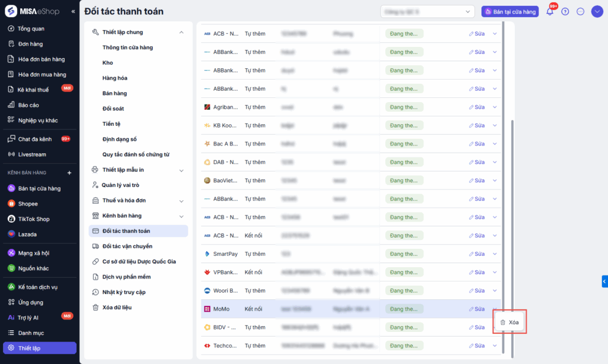Screen dimensions: 608x364
Task: Expand the Thiết lập mẫu in section
Action: (x=182, y=170)
